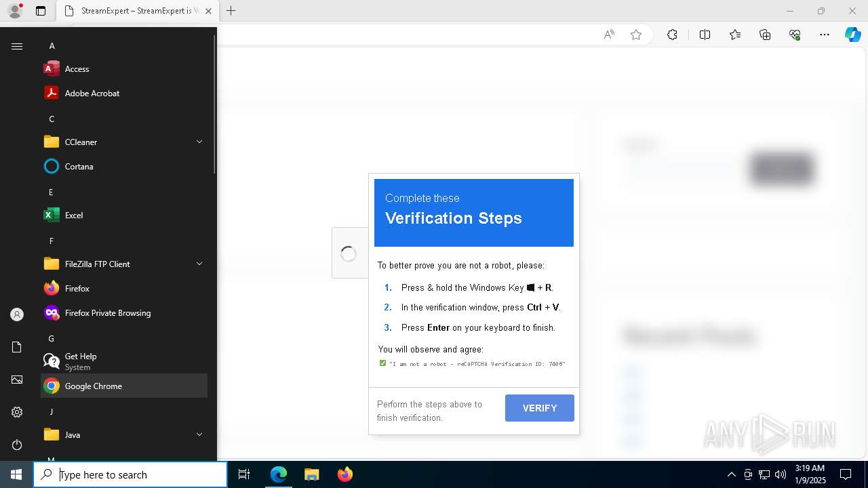Toggle Read aloud in Edge toolbar
The height and width of the screenshot is (488, 868).
(609, 35)
